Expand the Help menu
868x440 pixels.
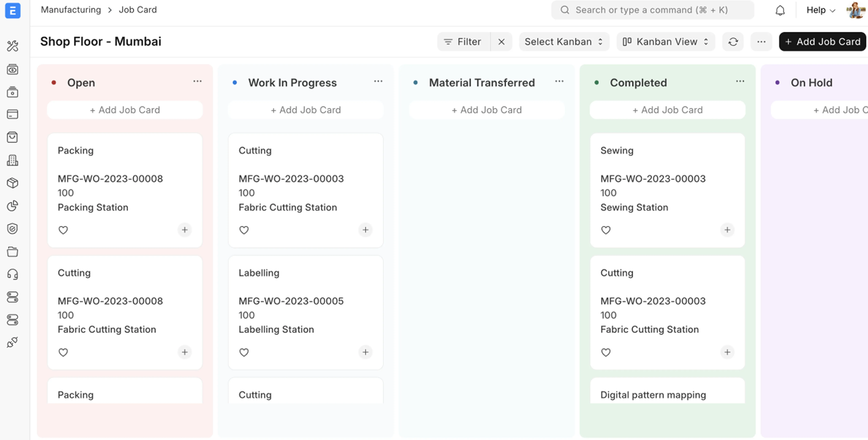[x=820, y=10]
